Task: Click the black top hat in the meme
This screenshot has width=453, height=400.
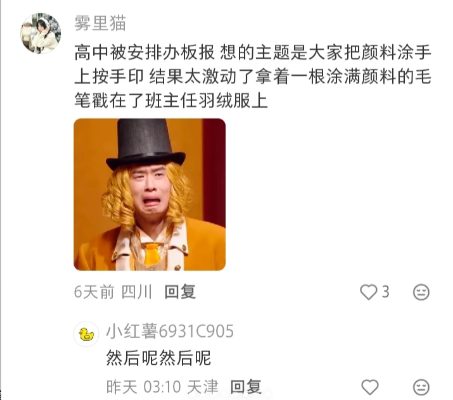Action: pos(145,144)
